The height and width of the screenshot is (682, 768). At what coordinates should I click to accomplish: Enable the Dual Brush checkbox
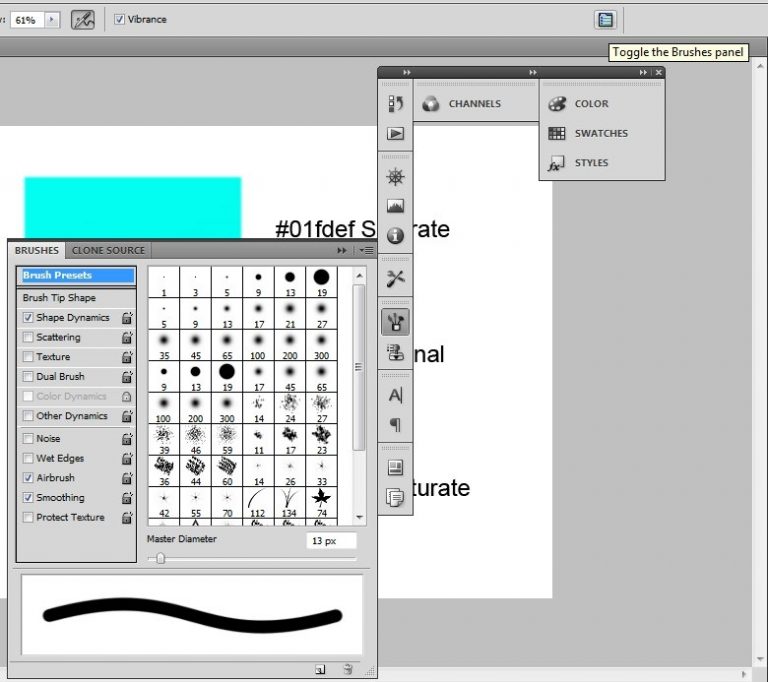(x=28, y=376)
